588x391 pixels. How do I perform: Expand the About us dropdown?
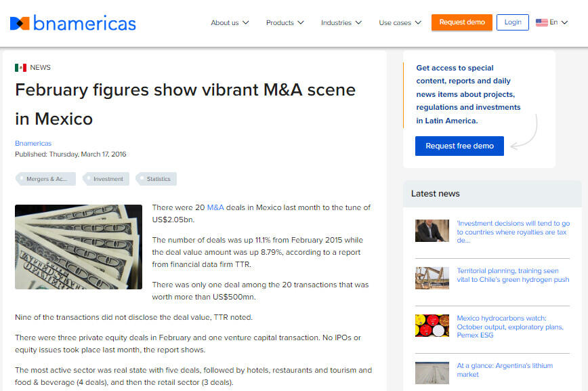pyautogui.click(x=230, y=22)
